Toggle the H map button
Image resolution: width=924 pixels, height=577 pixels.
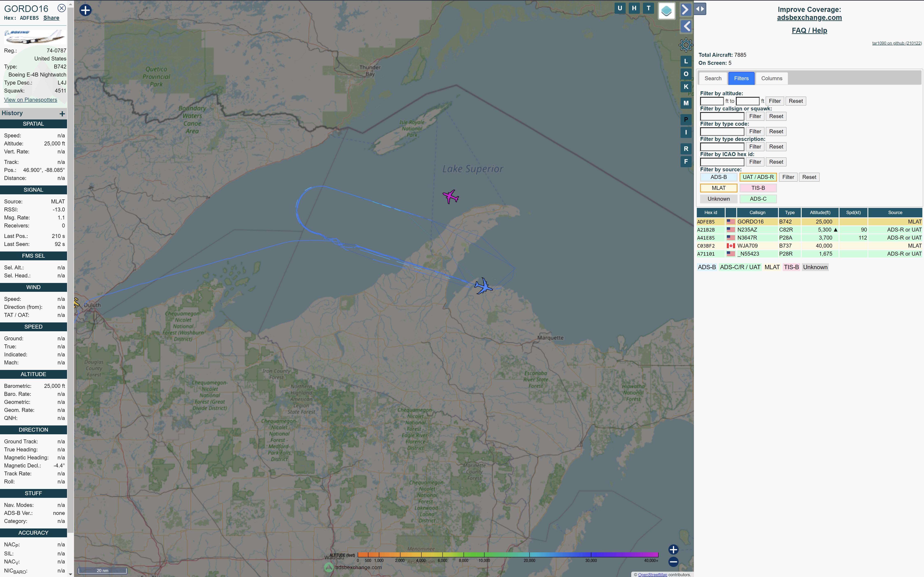[x=634, y=8]
